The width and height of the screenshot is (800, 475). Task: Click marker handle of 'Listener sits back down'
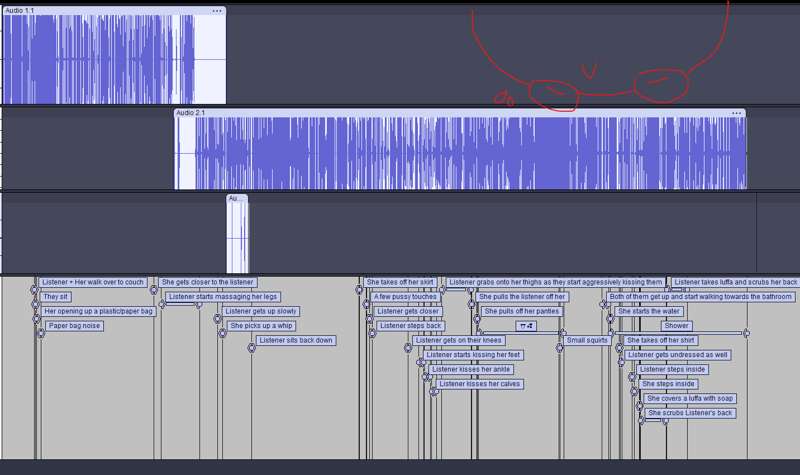[x=252, y=348]
